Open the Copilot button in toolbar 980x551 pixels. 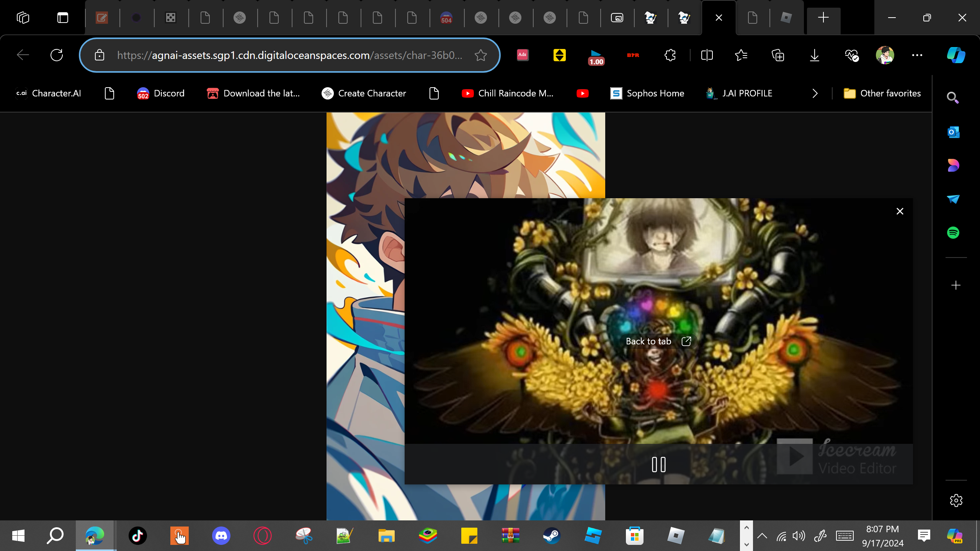point(956,55)
